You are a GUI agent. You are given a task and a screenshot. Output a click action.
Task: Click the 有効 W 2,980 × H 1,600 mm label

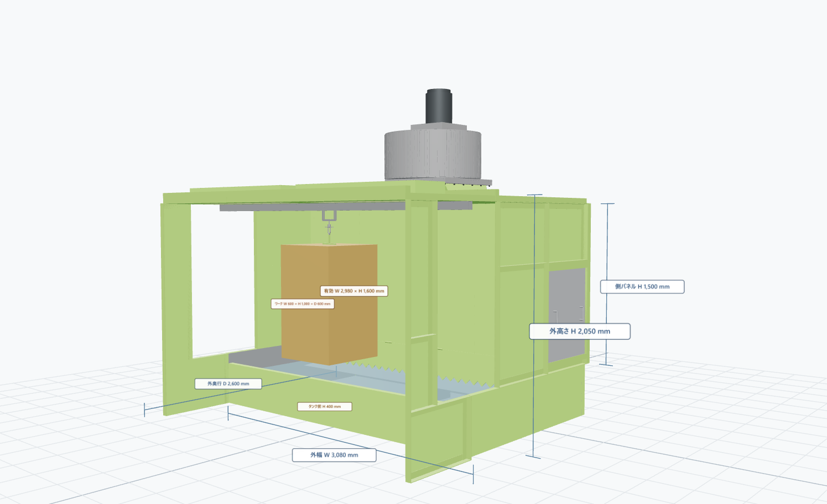click(354, 291)
